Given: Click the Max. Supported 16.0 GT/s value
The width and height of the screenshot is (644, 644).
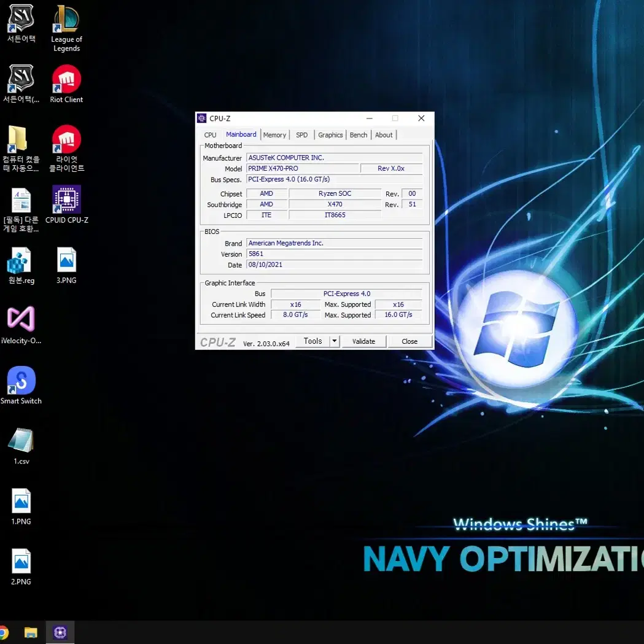Looking at the screenshot, I should click(398, 314).
